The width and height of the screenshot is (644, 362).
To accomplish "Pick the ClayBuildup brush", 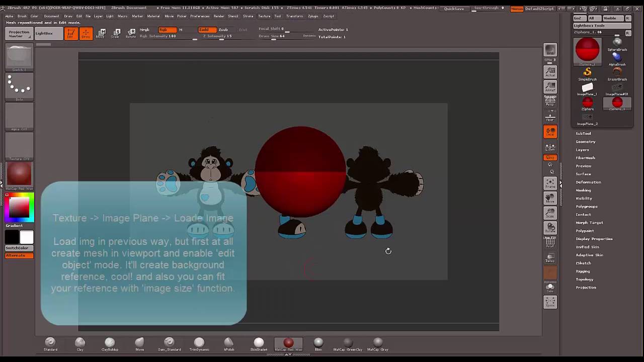I will 110,344.
